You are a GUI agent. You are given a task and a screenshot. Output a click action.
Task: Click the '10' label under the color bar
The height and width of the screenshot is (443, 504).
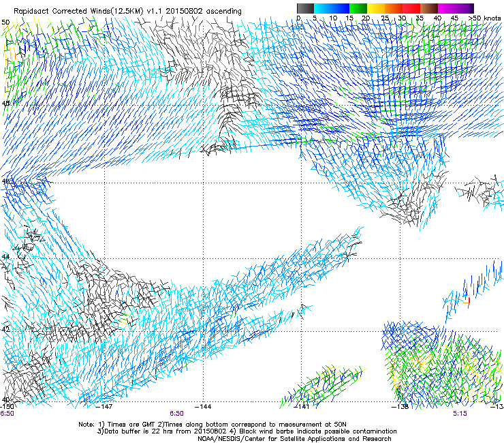coord(333,18)
